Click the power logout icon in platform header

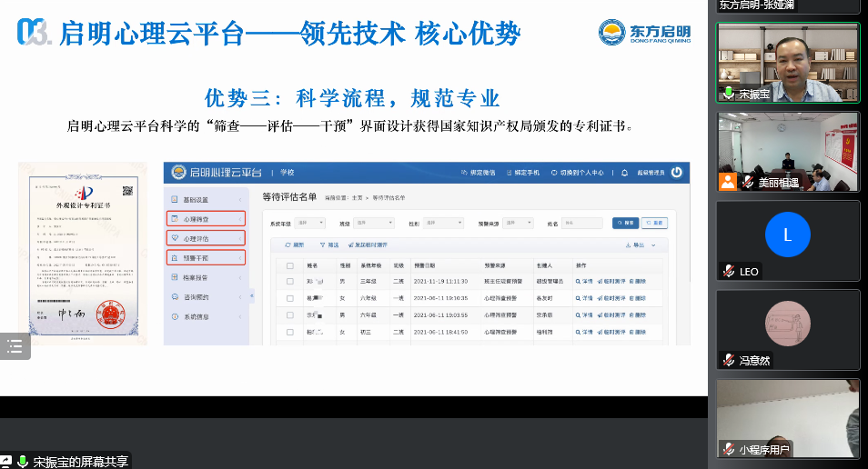pos(676,172)
